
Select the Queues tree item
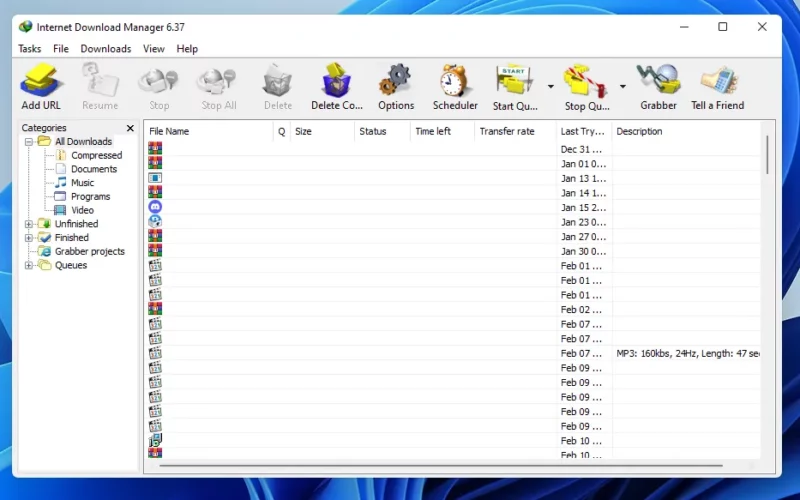71,265
